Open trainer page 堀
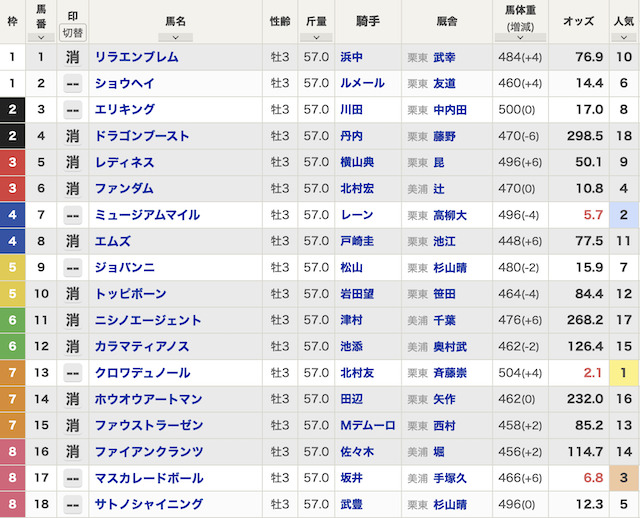Image resolution: width=640 pixels, height=518 pixels. (x=439, y=452)
